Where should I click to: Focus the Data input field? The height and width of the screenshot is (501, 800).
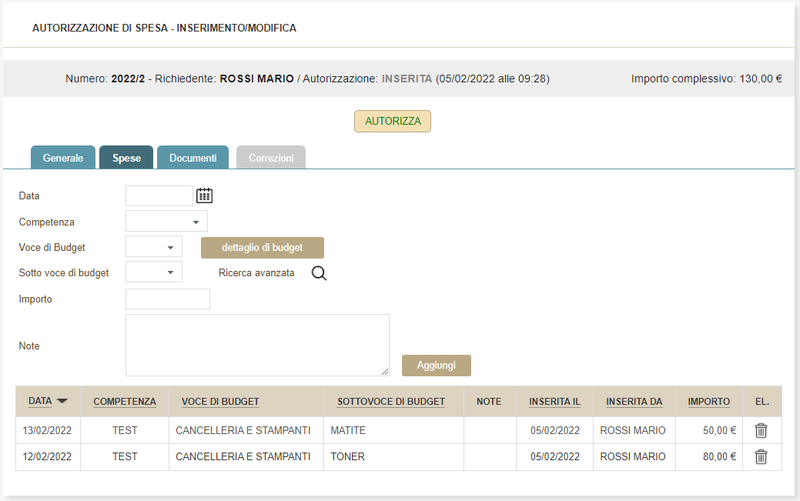pyautogui.click(x=158, y=196)
